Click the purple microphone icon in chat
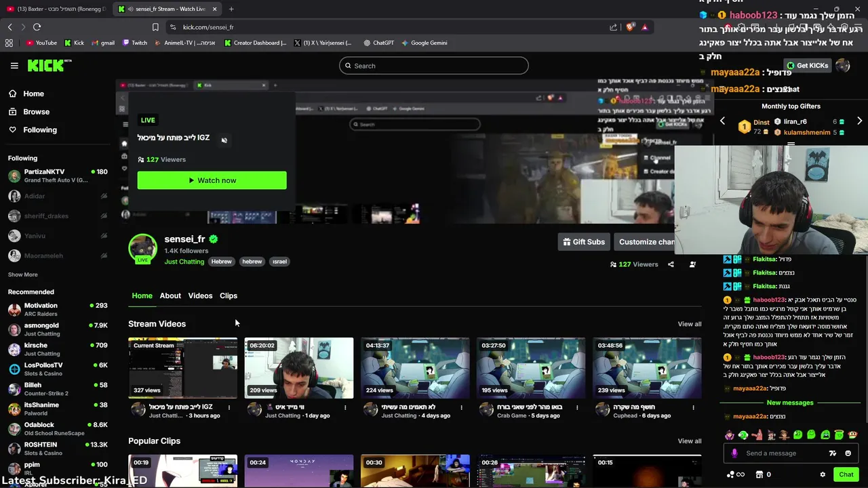The image size is (868, 488). (x=734, y=453)
